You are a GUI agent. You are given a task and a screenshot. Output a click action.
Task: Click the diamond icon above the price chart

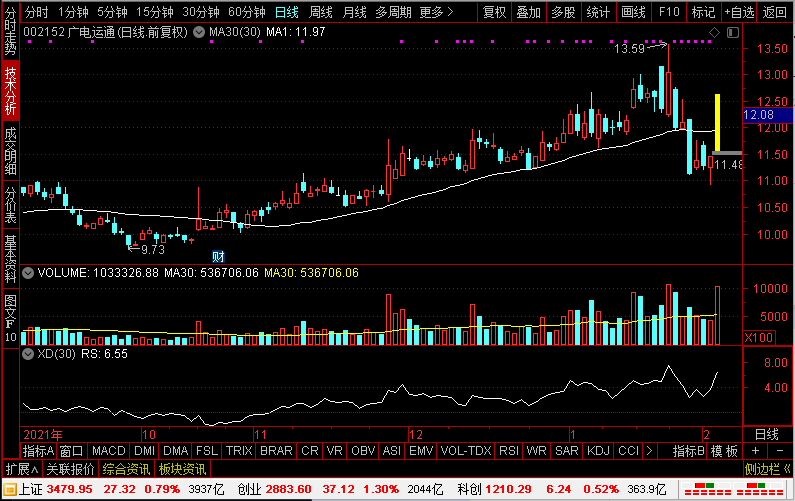coord(714,33)
